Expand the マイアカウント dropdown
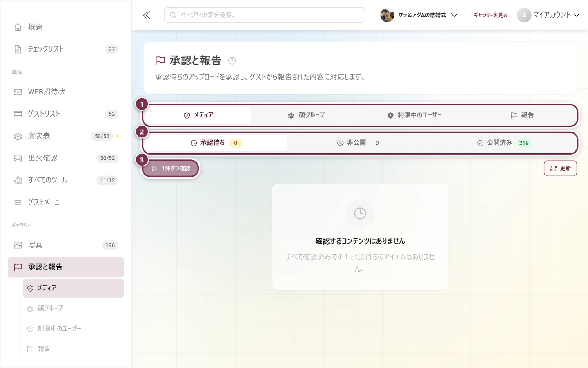This screenshot has width=588, height=368. 548,15
